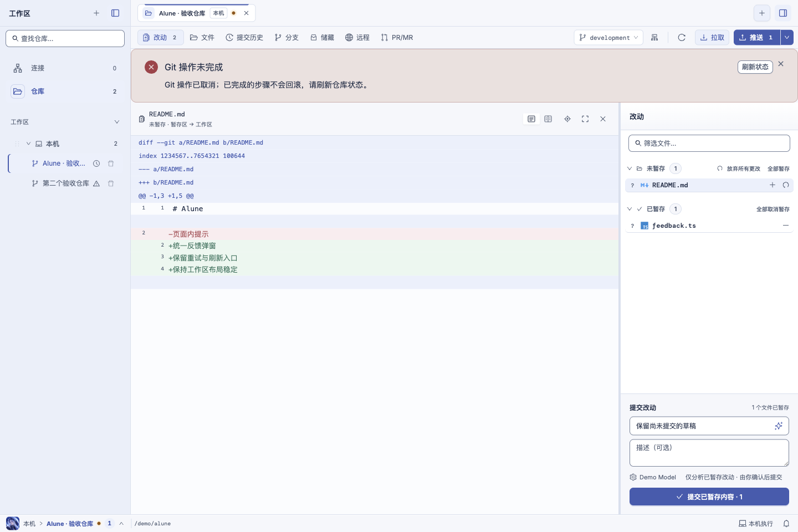798x532 pixels.
Task: Toggle the right side panel icon
Action: (783, 13)
